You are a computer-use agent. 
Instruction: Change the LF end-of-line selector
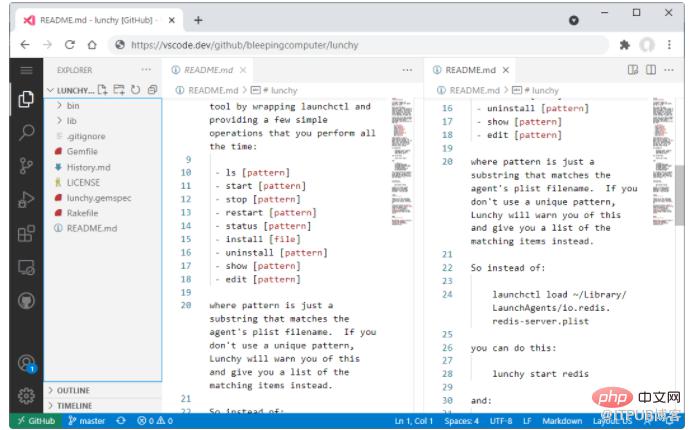527,421
